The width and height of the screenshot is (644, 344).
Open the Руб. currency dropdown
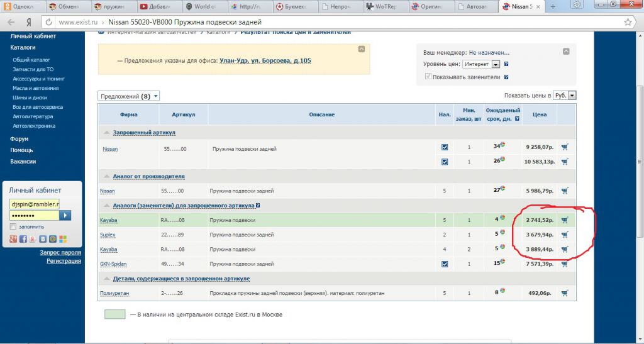click(x=564, y=96)
